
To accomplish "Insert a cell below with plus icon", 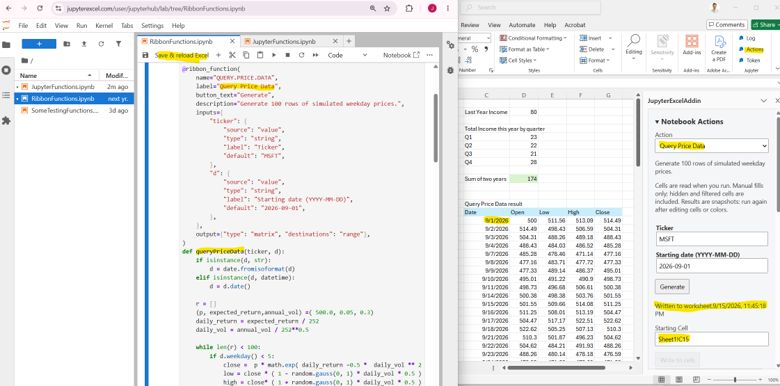I will pos(218,55).
